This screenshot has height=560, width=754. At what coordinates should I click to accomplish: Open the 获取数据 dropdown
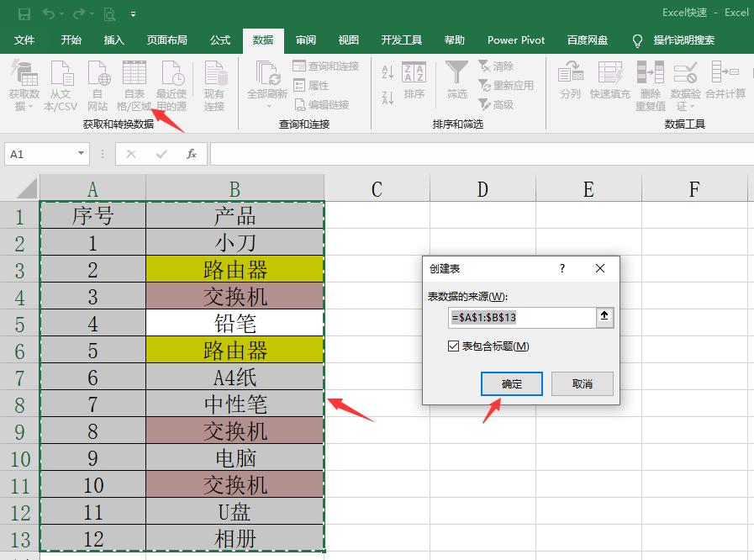pos(24,86)
